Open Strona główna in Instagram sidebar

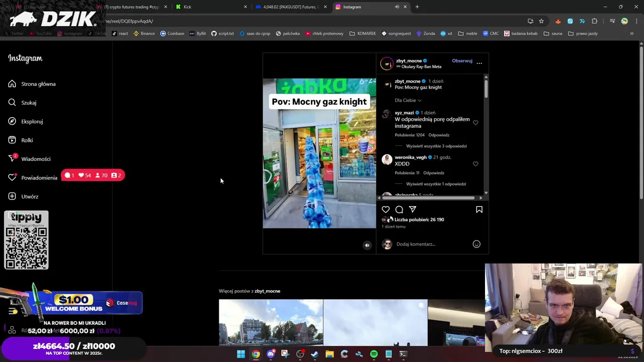pos(32,84)
